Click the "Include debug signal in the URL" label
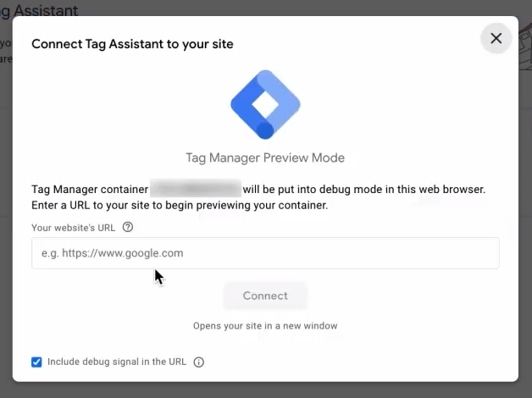Viewport: 532px width, 398px height. click(x=117, y=362)
